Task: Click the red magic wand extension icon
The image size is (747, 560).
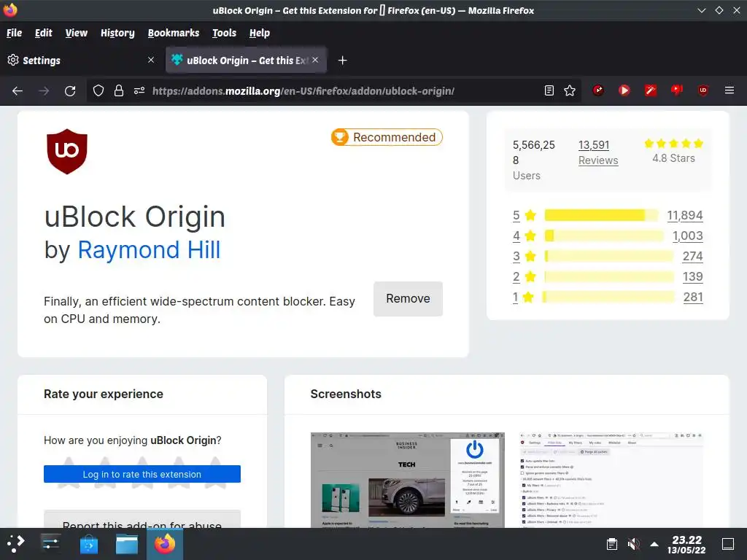Action: [x=650, y=90]
